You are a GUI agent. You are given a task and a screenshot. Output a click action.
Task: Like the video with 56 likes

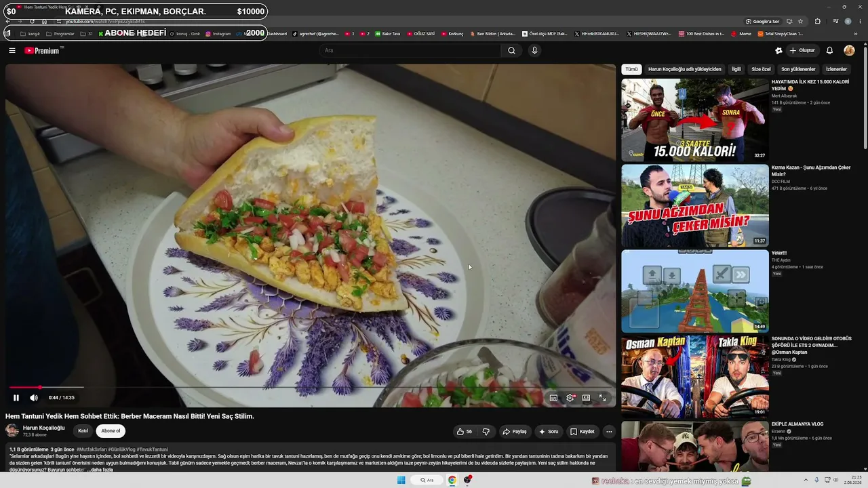pos(465,431)
